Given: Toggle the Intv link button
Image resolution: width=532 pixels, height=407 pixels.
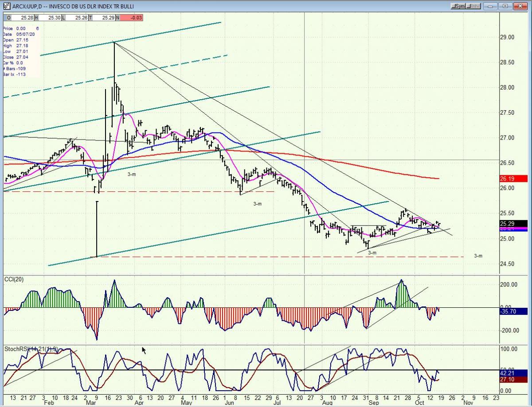Looking at the screenshot, I should point(474,6).
